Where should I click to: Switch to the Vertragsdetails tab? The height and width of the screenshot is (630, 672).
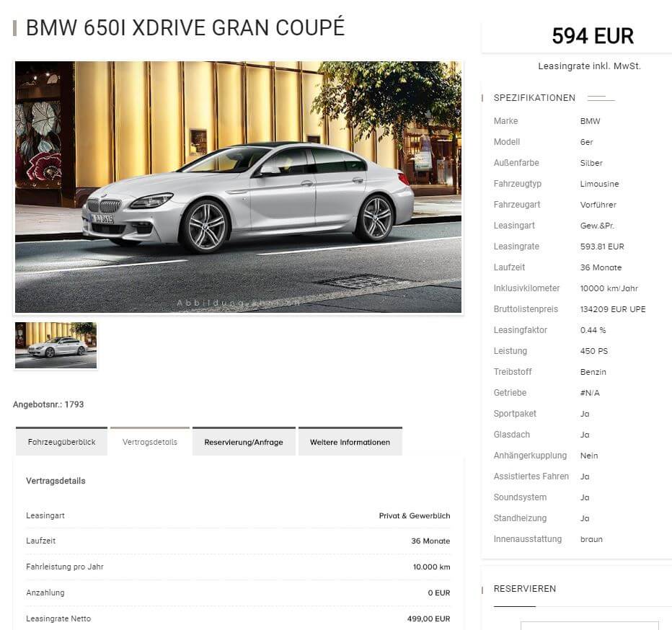click(x=149, y=441)
